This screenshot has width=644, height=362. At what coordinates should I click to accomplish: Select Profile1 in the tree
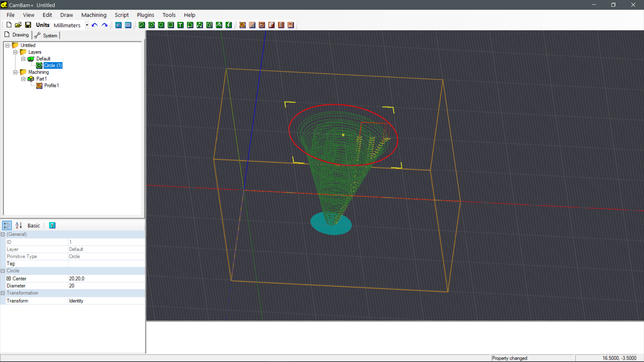(x=51, y=85)
